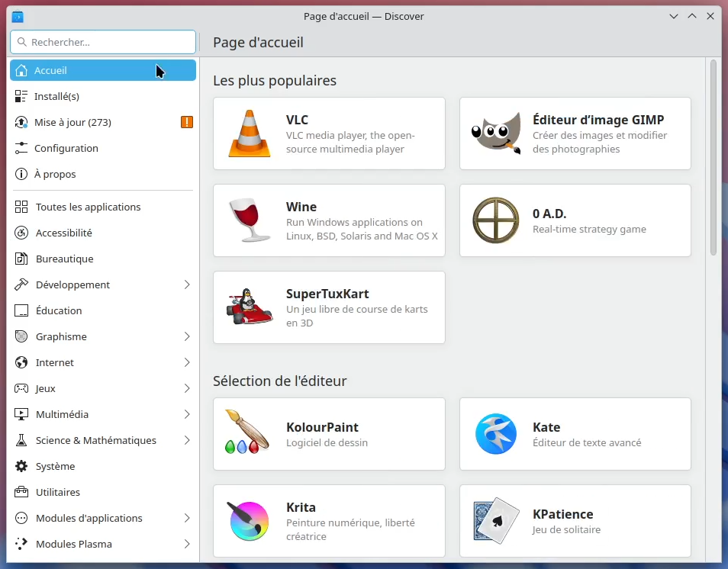Open the GIMP mascot icon
The image size is (728, 569).
(x=496, y=133)
